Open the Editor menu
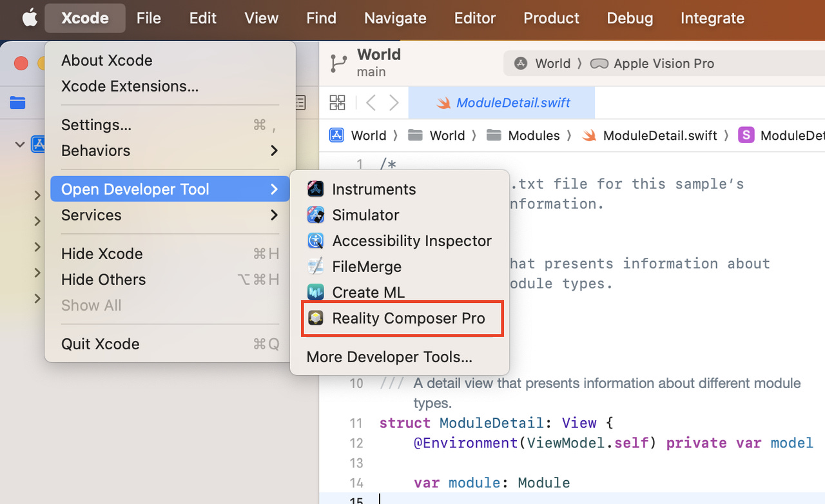 475,18
